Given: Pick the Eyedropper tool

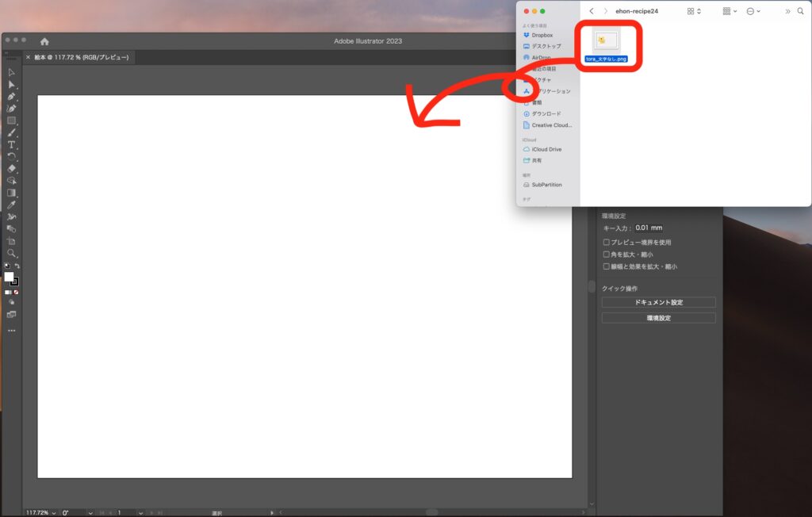Looking at the screenshot, I should pyautogui.click(x=11, y=205).
